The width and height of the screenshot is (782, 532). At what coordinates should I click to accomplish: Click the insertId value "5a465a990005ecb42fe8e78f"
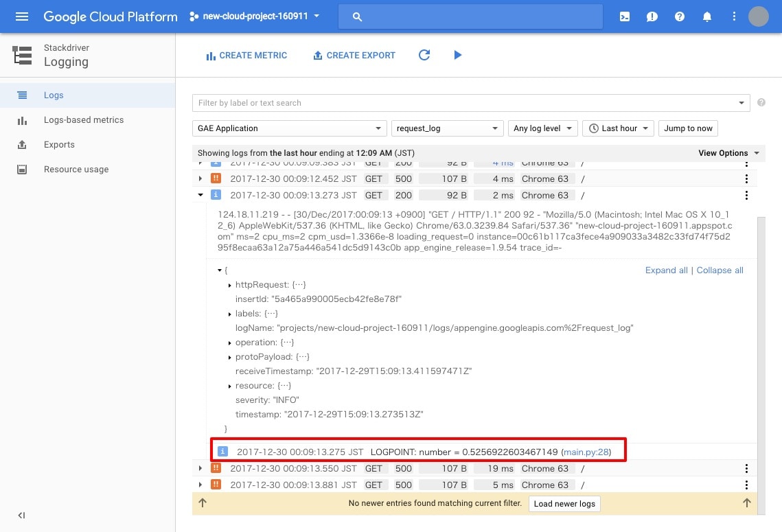336,299
